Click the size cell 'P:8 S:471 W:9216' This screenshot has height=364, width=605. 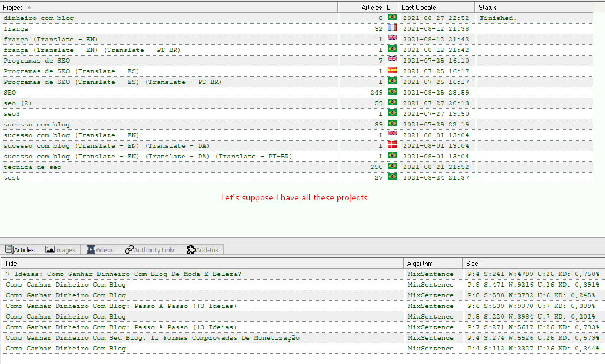click(x=534, y=284)
